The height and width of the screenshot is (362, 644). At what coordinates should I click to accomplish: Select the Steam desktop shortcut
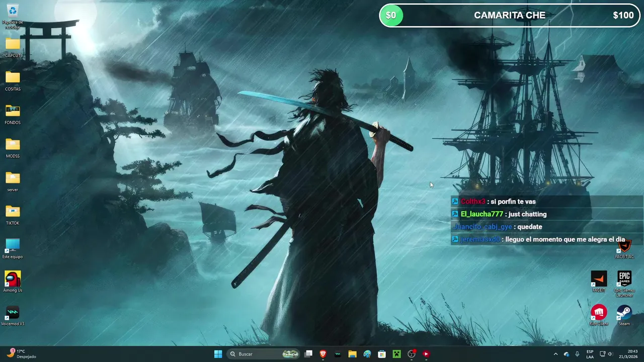point(624,316)
